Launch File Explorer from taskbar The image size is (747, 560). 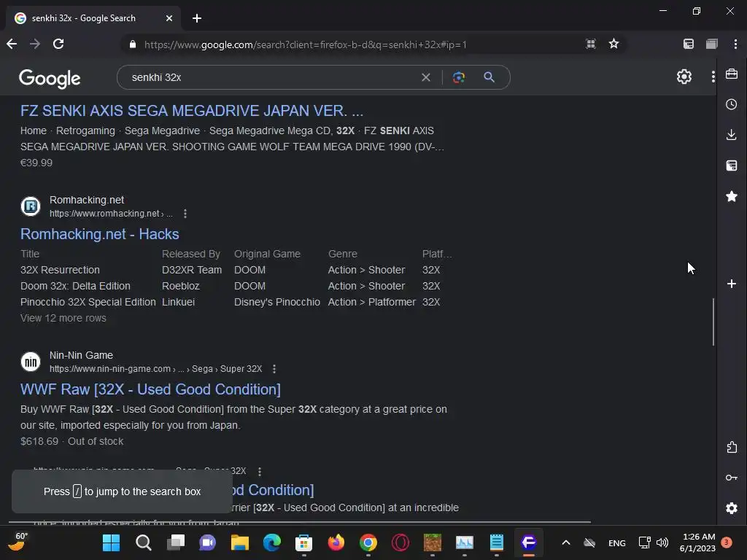click(x=239, y=542)
